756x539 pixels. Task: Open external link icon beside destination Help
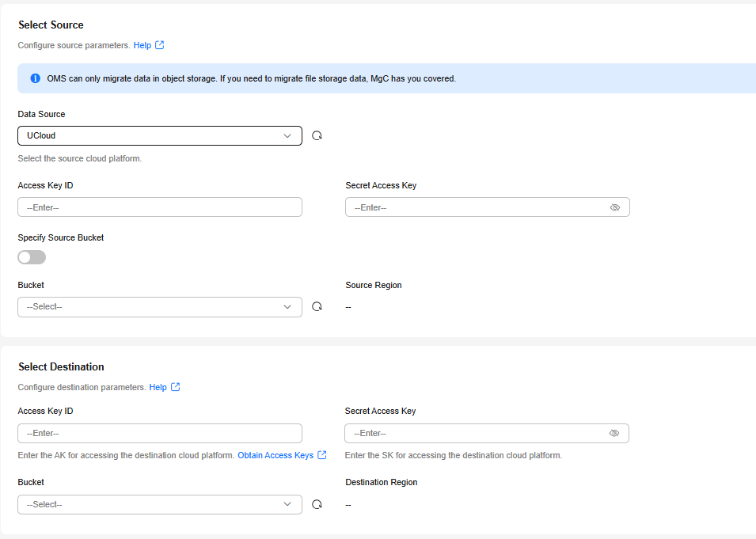pos(176,387)
